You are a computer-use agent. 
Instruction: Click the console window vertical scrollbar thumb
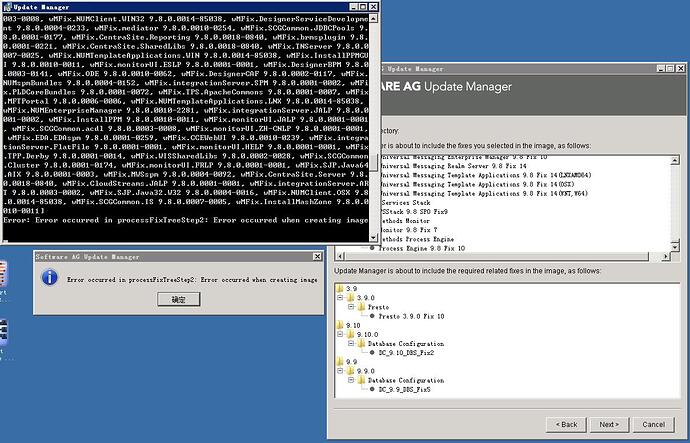(x=373, y=162)
